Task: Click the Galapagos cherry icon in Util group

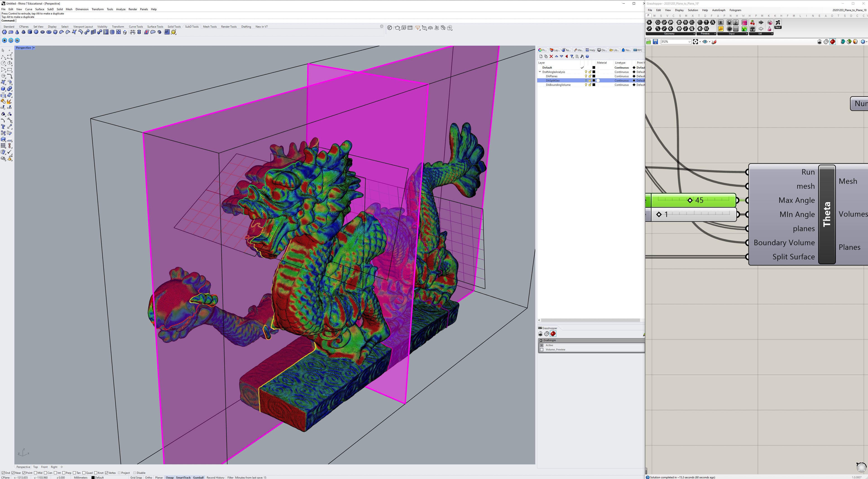Action: pos(753,23)
